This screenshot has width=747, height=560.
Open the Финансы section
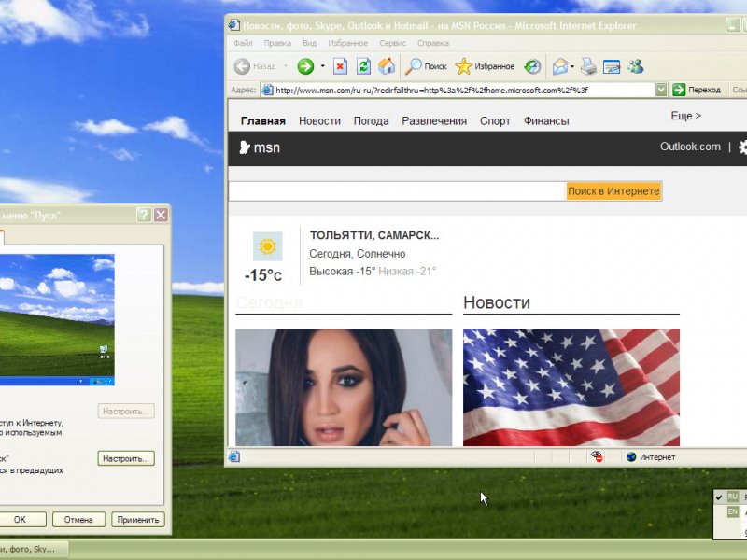click(x=546, y=121)
